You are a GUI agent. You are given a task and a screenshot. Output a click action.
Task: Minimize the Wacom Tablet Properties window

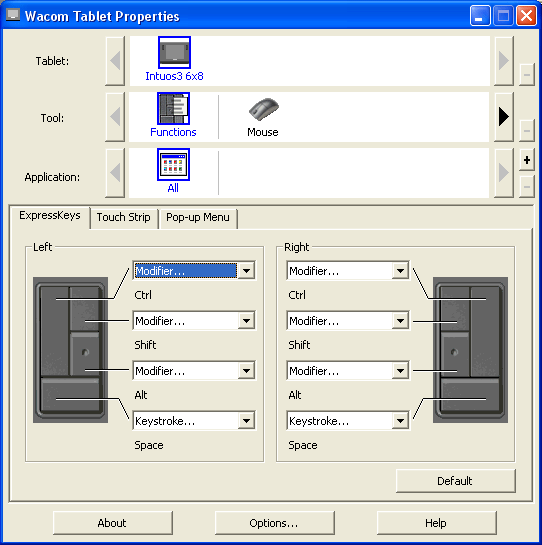480,16
